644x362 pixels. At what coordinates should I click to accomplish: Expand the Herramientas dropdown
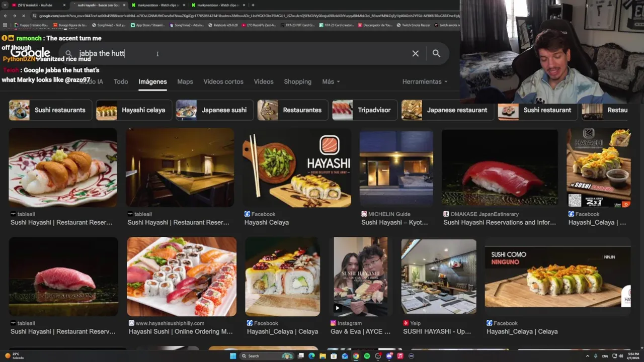[x=425, y=81]
